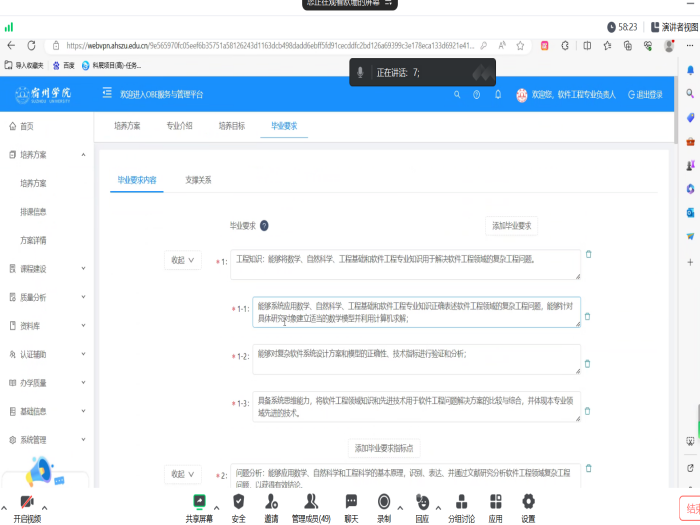
Task: Click the text field for indicator 1-2
Action: pos(416,359)
